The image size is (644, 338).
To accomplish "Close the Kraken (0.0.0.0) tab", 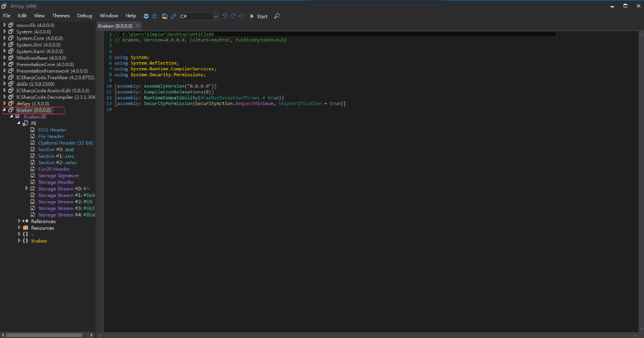I will (138, 26).
